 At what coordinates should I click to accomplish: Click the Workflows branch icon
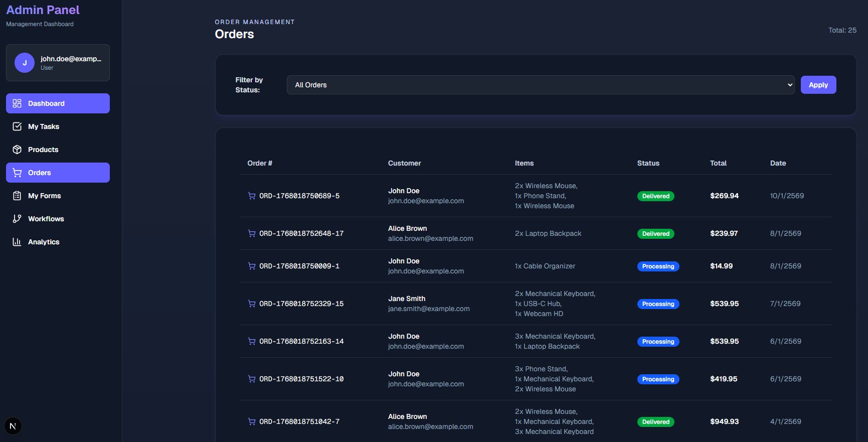[x=17, y=219]
